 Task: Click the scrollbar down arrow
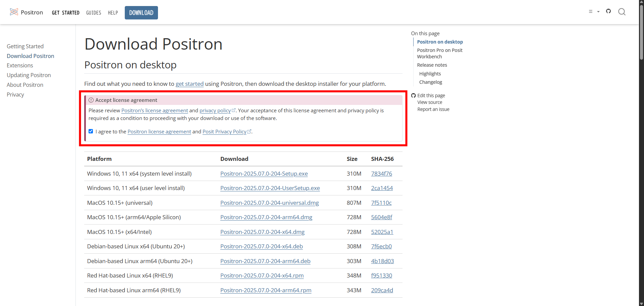pos(641,304)
